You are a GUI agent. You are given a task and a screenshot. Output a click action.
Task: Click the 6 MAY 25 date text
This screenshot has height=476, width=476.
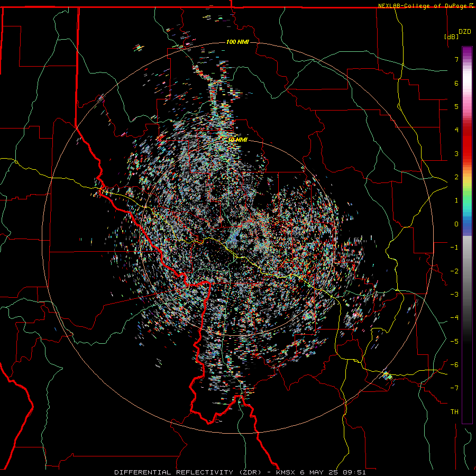tap(319, 472)
